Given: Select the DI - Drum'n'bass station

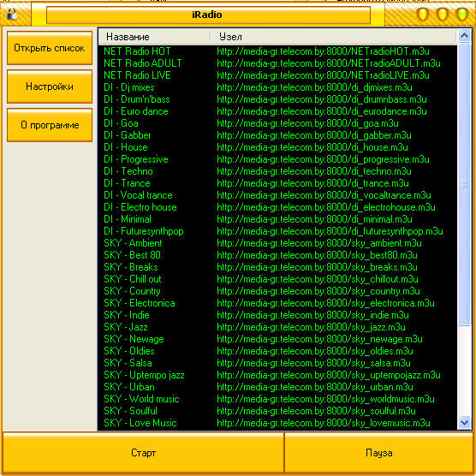Looking at the screenshot, I should [137, 99].
